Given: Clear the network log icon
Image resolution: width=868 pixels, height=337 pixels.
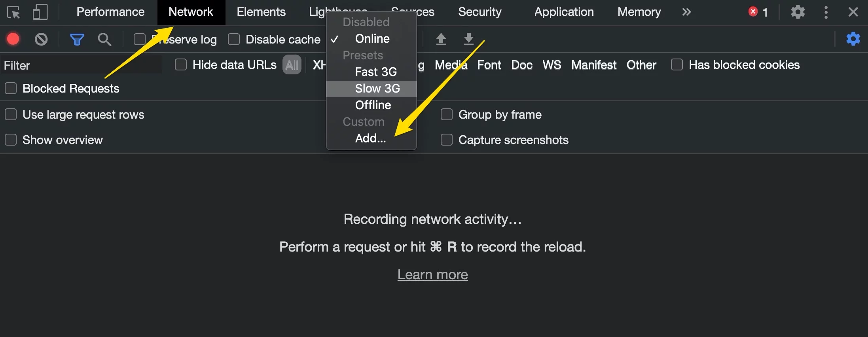Looking at the screenshot, I should [x=41, y=39].
